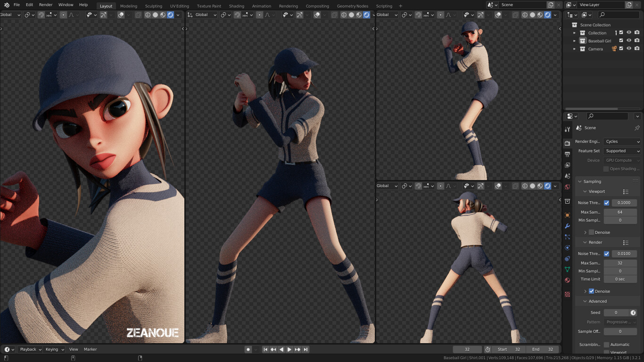644x362 pixels.
Task: Play the animation in reverse
Action: (281, 349)
